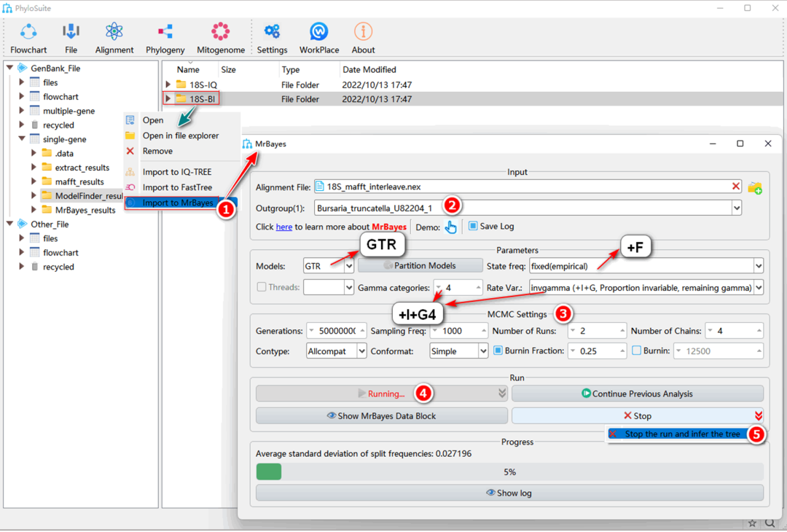Expand the Stop button red arrow
The image size is (787, 532).
pyautogui.click(x=758, y=415)
